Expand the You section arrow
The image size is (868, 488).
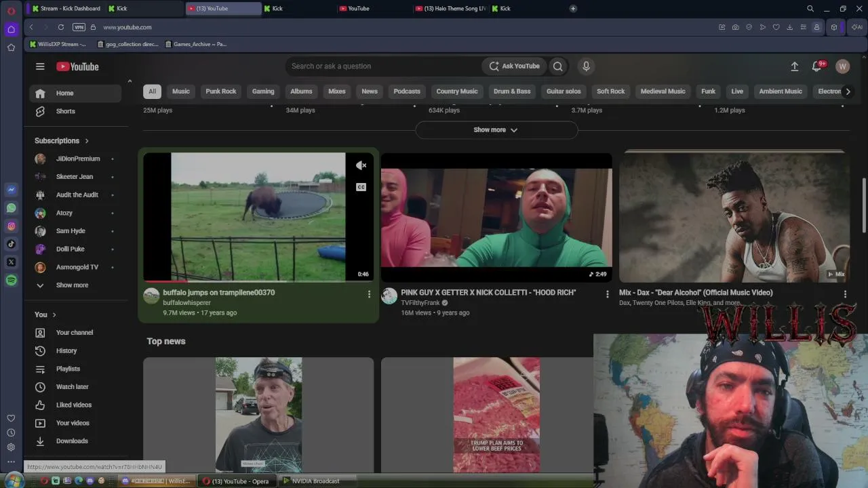click(x=54, y=314)
